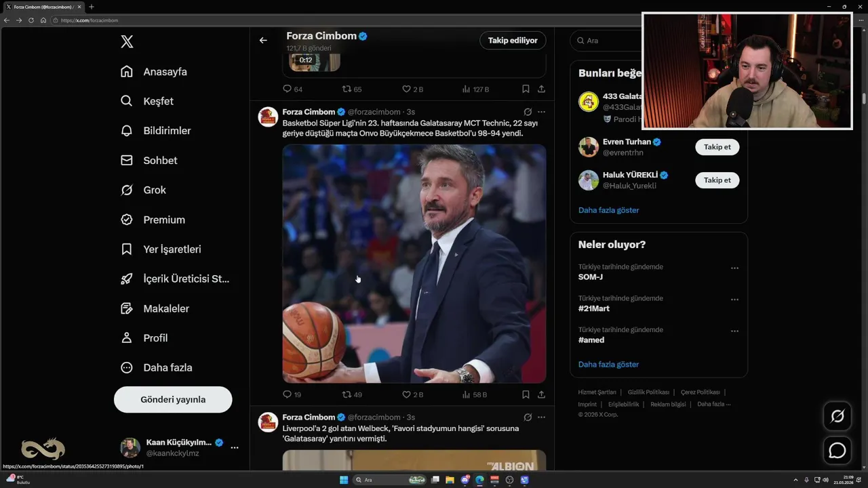Click the back arrow beside Forza Cimbom
The image size is (868, 488).
[x=263, y=41]
